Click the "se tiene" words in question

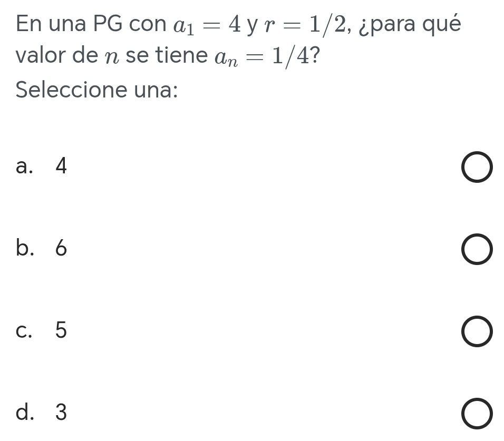click(x=167, y=56)
